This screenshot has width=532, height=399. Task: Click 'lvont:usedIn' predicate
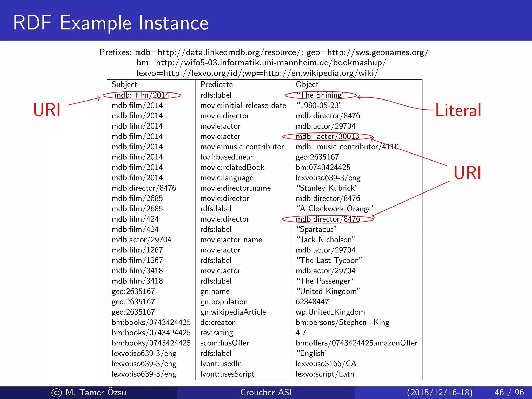tap(221, 364)
